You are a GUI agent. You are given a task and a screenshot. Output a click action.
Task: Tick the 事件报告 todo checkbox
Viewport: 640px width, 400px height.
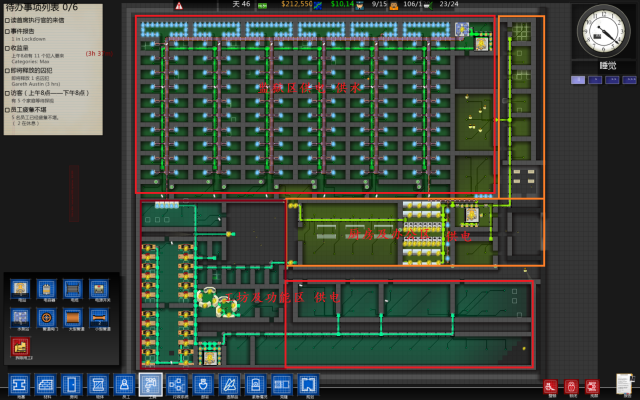click(7, 31)
